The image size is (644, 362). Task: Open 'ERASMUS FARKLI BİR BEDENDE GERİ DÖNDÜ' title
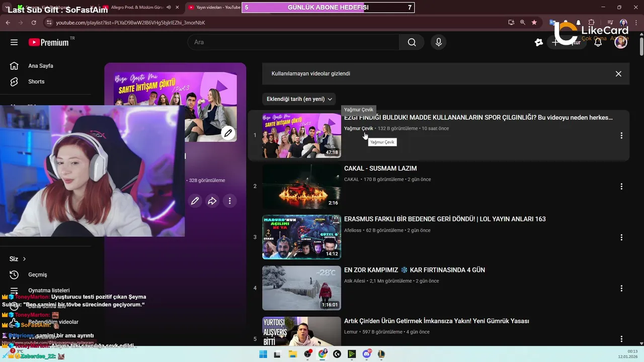[445, 219]
